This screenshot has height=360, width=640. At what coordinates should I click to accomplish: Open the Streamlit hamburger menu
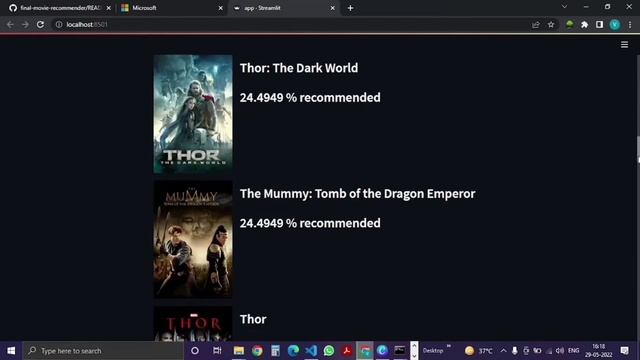pyautogui.click(x=624, y=44)
